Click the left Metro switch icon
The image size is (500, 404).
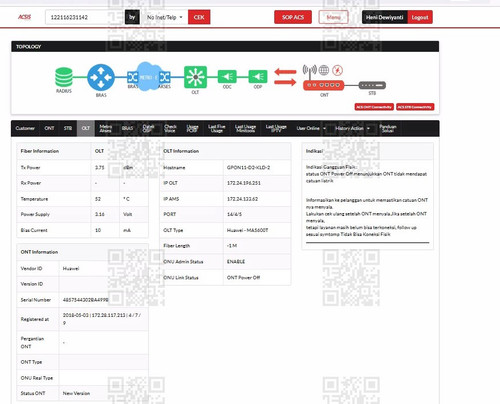132,77
